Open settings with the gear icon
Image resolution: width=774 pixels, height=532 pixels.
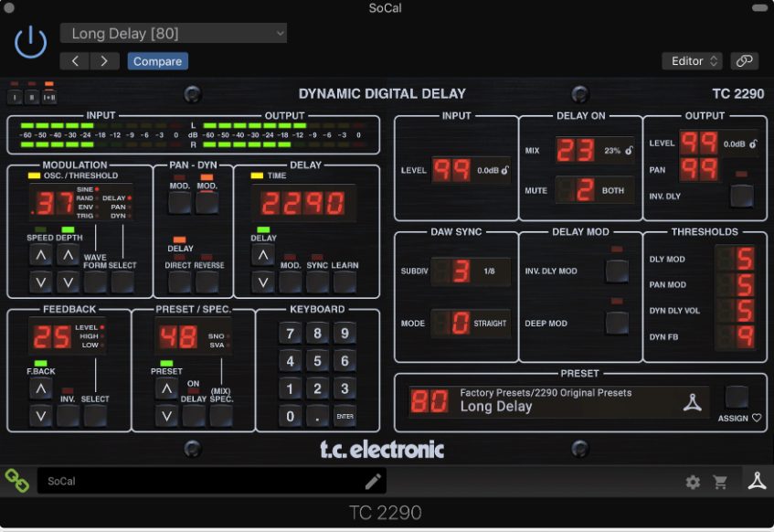[693, 482]
